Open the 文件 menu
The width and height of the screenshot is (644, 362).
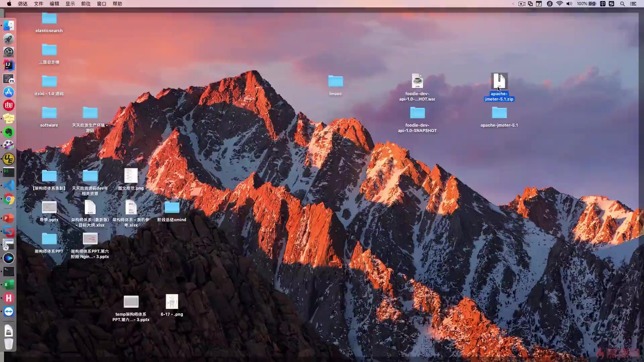click(39, 4)
